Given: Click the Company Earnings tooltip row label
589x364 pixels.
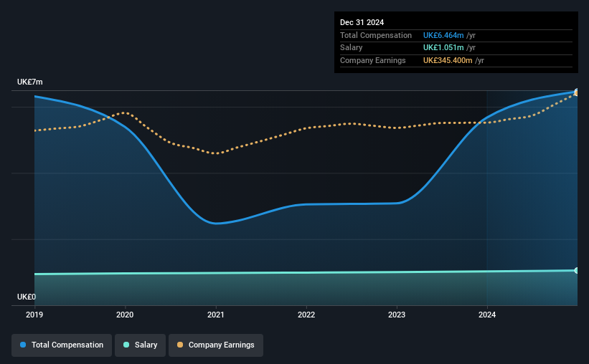Looking at the screenshot, I should click(x=372, y=60).
